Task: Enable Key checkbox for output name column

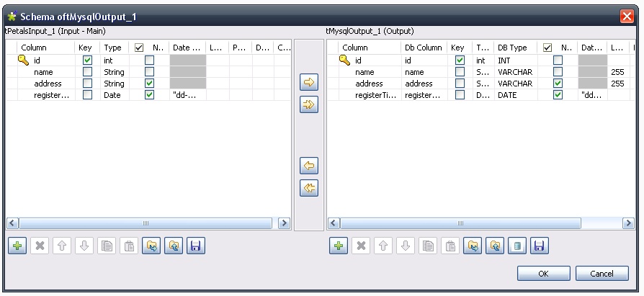Action: click(460, 72)
